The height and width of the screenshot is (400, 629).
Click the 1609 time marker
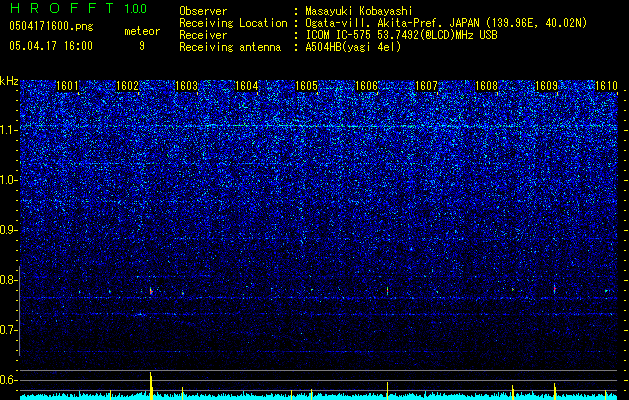coord(546,86)
